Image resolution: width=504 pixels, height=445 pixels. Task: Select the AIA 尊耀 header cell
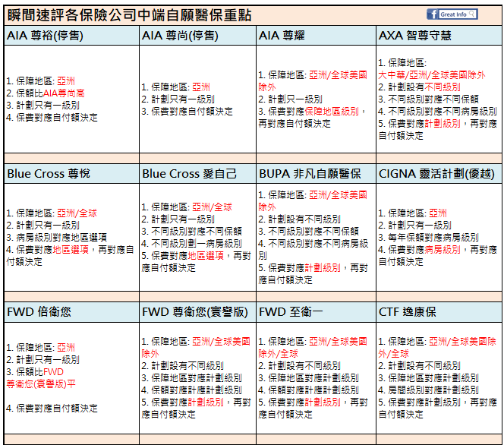click(x=316, y=36)
